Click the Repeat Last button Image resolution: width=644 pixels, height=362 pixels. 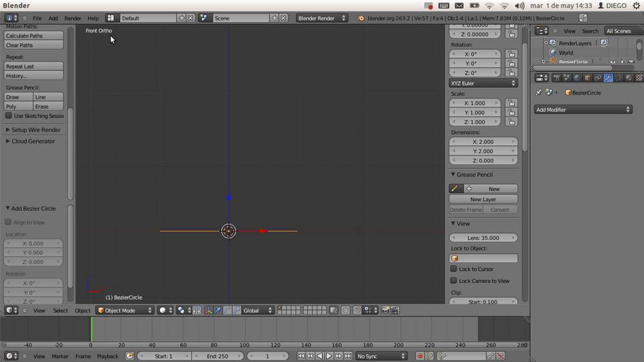[34, 66]
